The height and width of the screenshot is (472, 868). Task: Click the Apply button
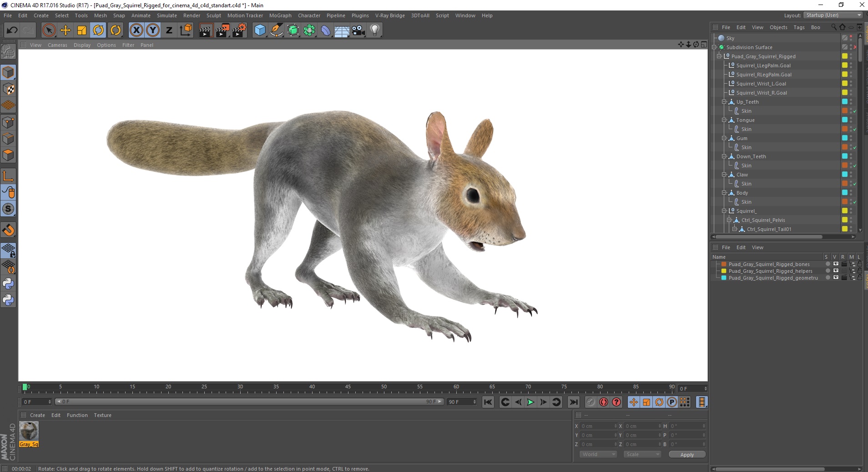coord(687,455)
